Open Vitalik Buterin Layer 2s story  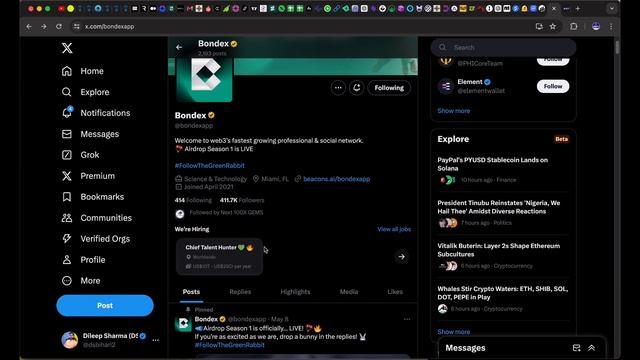502,256
